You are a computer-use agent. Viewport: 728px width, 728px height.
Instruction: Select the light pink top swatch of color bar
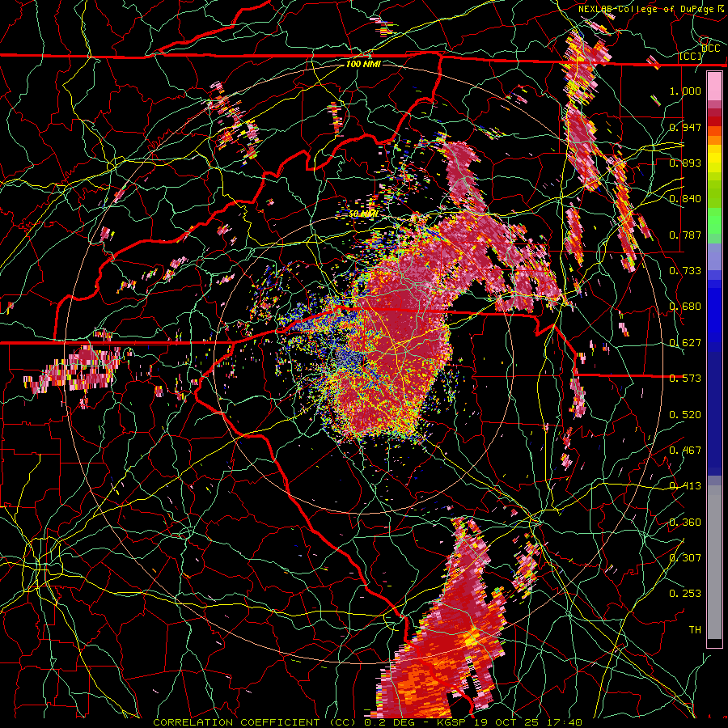[714, 86]
